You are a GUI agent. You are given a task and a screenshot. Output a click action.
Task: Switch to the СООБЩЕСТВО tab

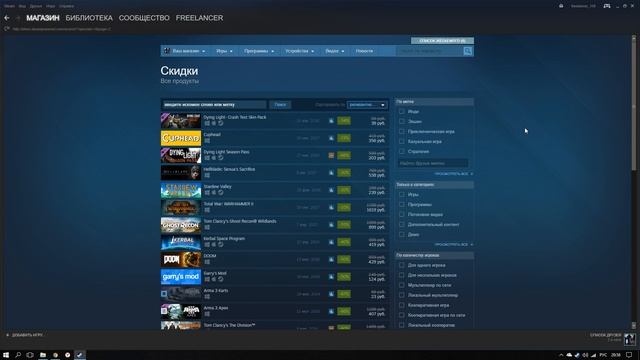[x=144, y=18]
